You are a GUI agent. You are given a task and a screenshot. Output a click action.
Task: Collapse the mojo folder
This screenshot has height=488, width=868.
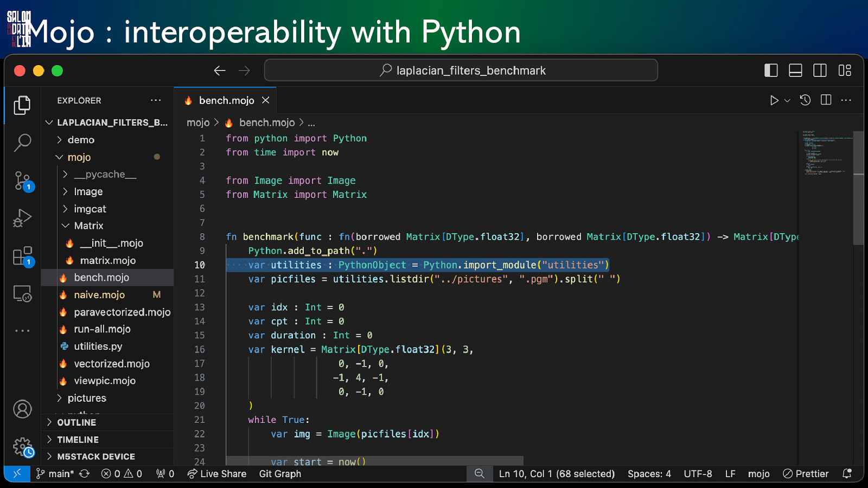coord(107,157)
